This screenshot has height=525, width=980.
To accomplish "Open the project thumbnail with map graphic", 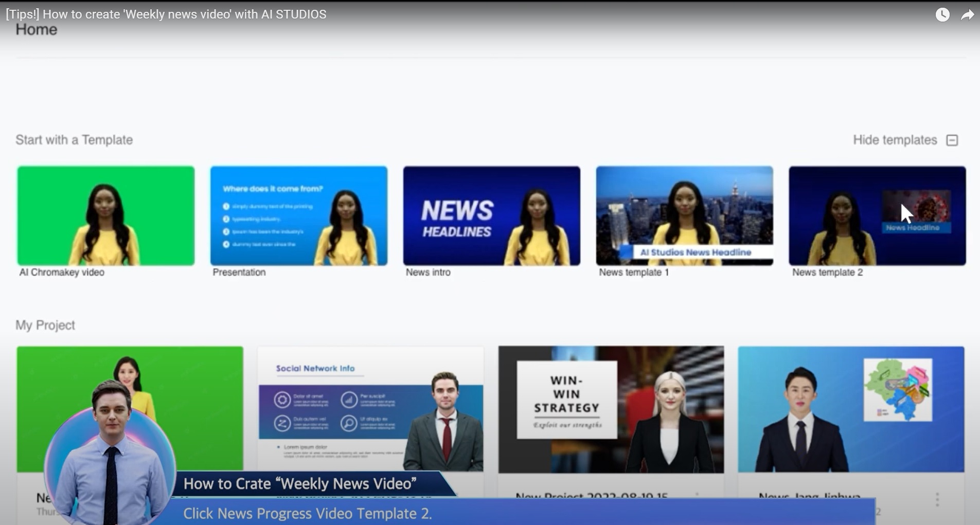I will pos(851,409).
